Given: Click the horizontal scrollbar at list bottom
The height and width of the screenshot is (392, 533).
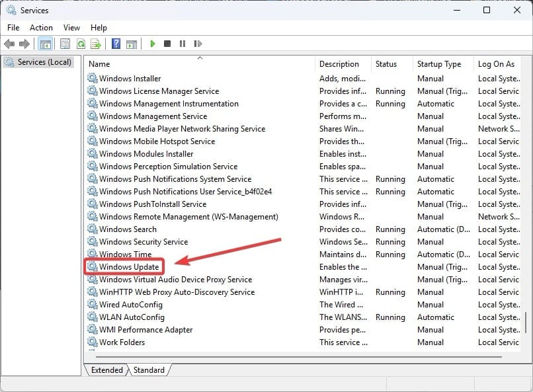Looking at the screenshot, I should point(299,357).
